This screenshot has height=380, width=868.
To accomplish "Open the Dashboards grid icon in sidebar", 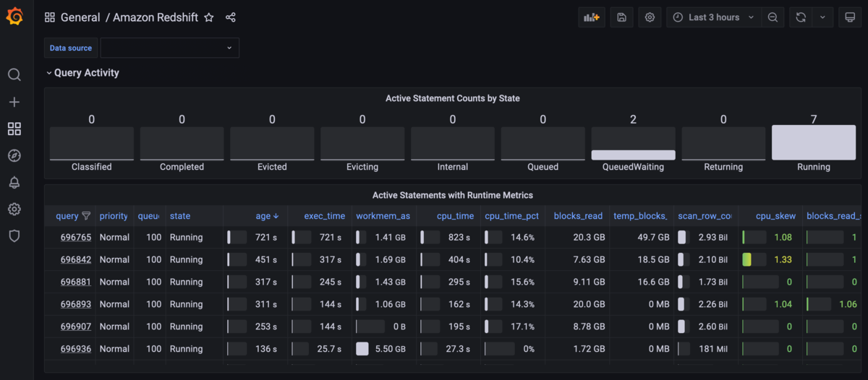I will pos(14,129).
